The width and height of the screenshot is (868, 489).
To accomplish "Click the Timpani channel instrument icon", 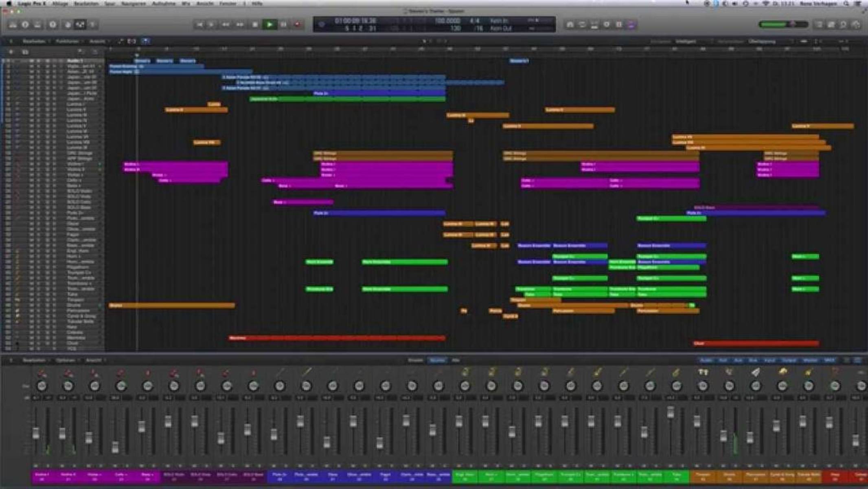I will [703, 372].
